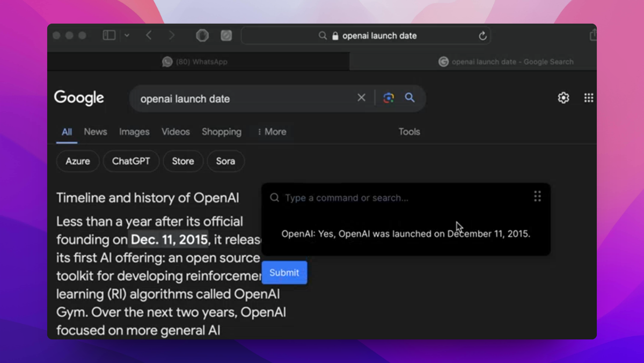This screenshot has width=644, height=363.
Task: Switch to the WhatsApp tab
Action: (199, 62)
